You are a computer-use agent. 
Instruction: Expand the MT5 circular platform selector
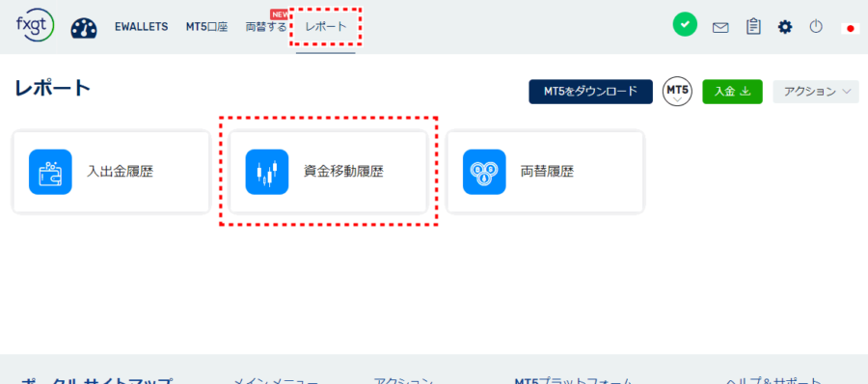[678, 92]
